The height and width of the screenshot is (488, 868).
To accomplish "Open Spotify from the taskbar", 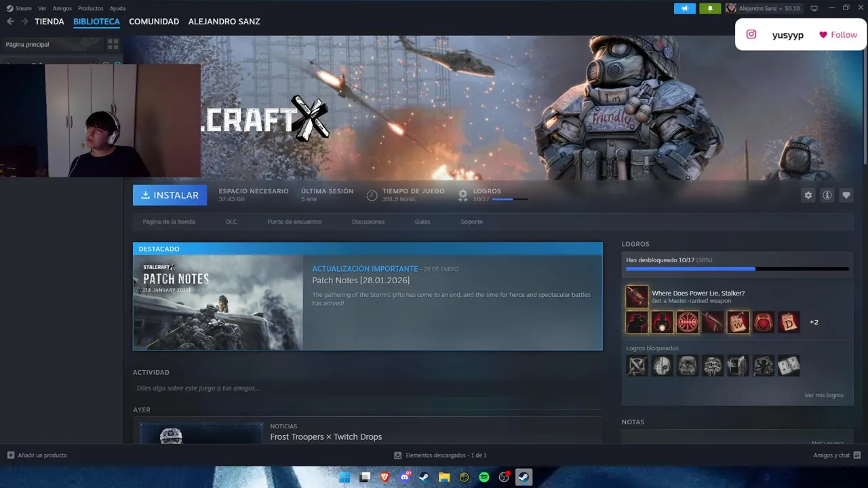I will click(484, 477).
